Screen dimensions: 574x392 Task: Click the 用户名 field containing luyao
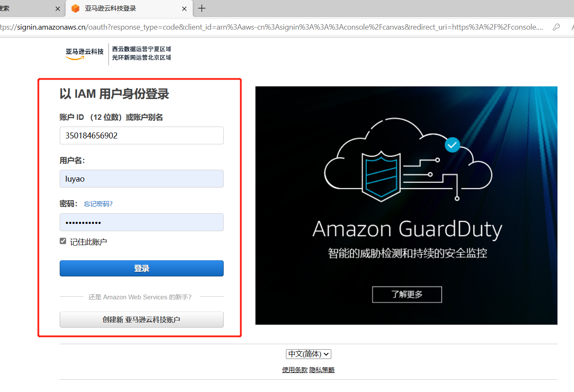coord(141,179)
